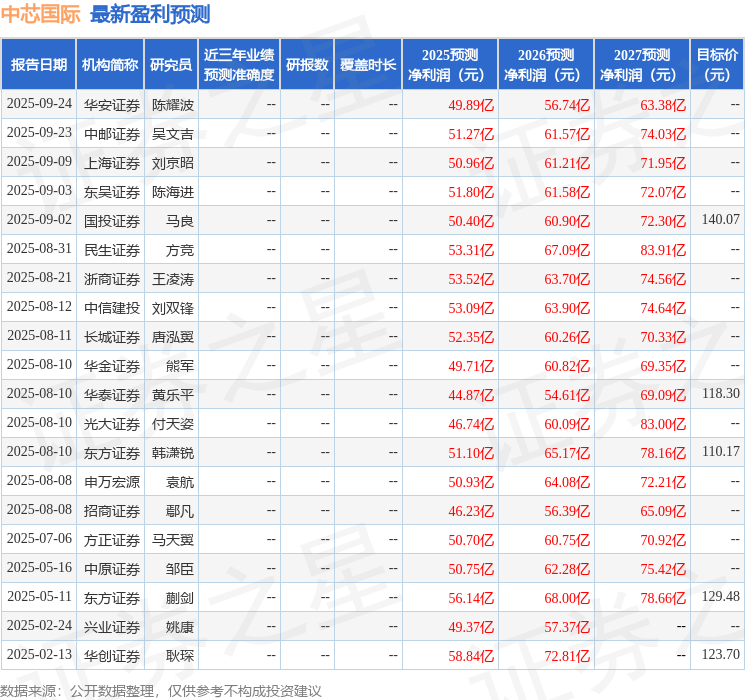Screen dimensions: 745x700
Task: Select the 华创证券 institution cell
Action: (x=112, y=656)
